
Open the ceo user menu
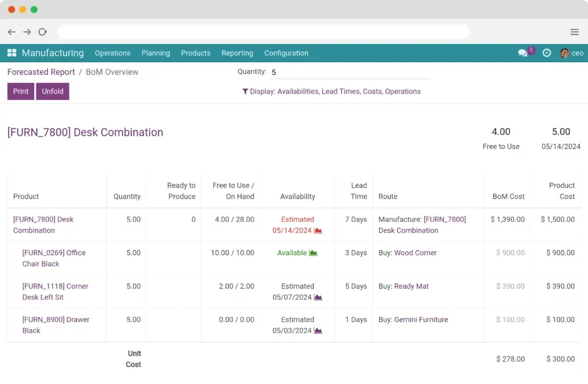[x=572, y=53]
